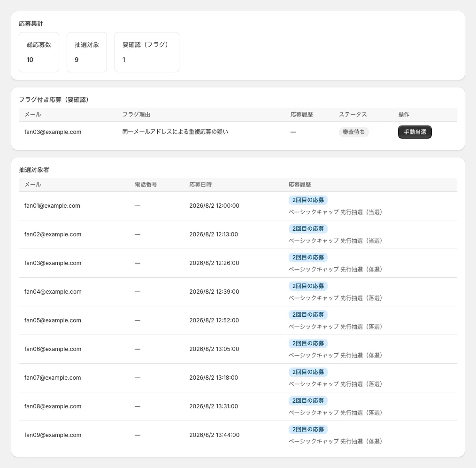Select the 要確認（フラグ）card showing 1
The image size is (476, 468).
pyautogui.click(x=147, y=52)
